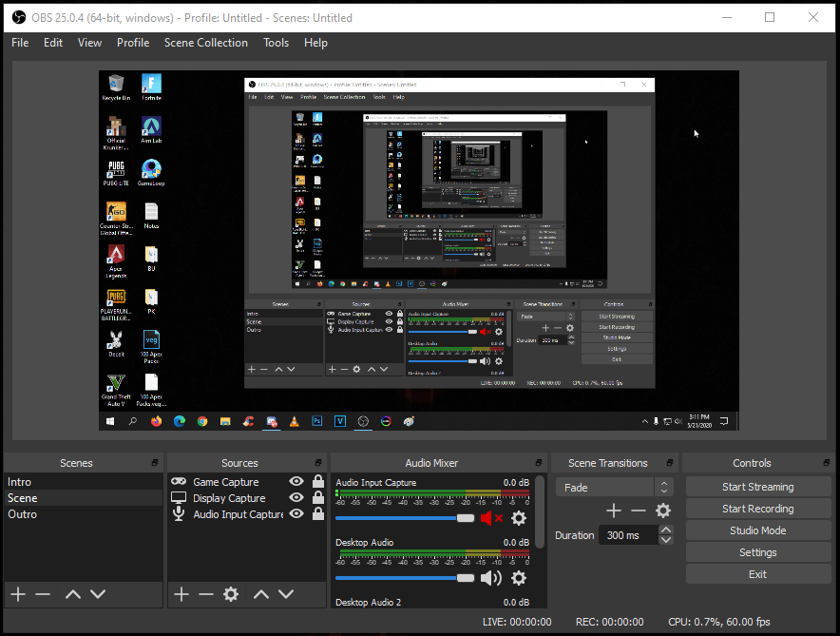Add a new scene with the plus icon
Viewport: 840px width, 636px height.
click(17, 594)
